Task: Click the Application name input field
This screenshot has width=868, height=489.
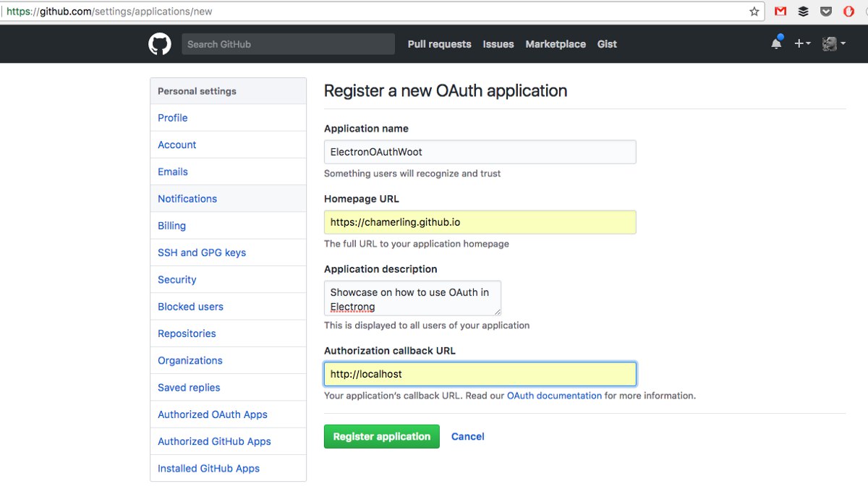Action: [480, 152]
